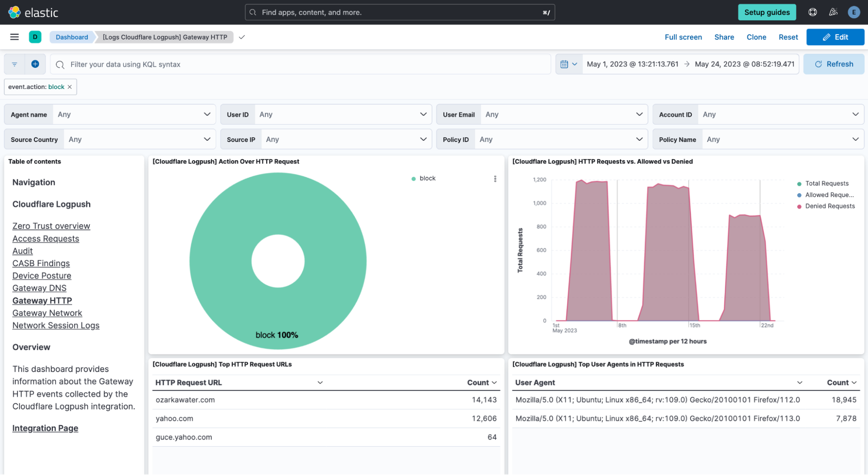Open the filter options menu icon

pos(14,64)
